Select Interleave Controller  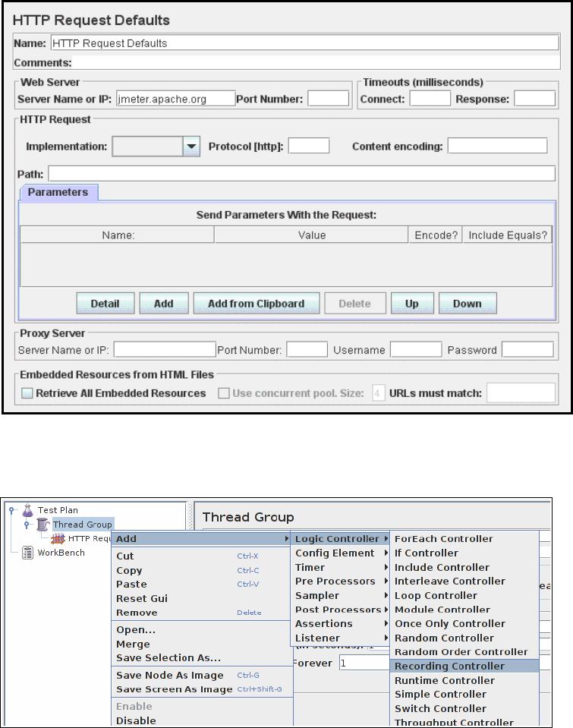pyautogui.click(x=464, y=581)
